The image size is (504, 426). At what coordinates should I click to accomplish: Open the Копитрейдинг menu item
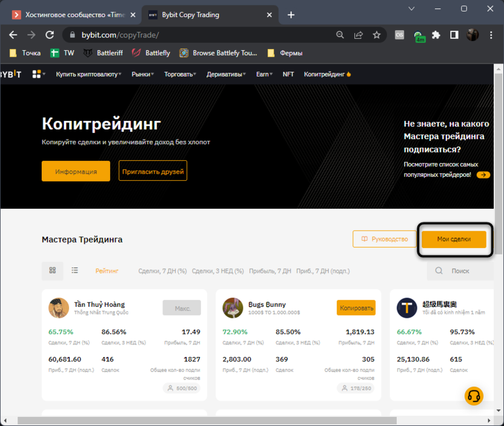tap(327, 74)
